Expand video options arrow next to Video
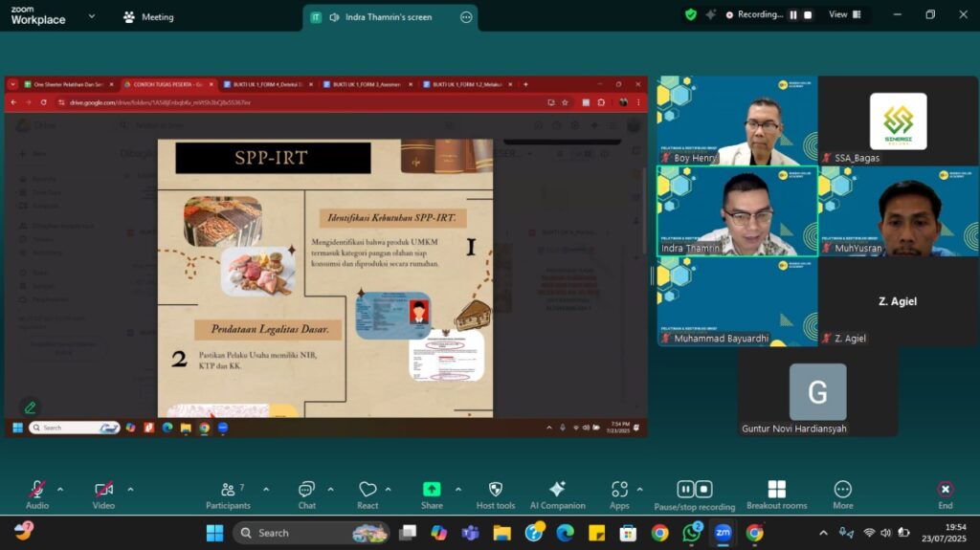The width and height of the screenshot is (980, 550). [130, 490]
